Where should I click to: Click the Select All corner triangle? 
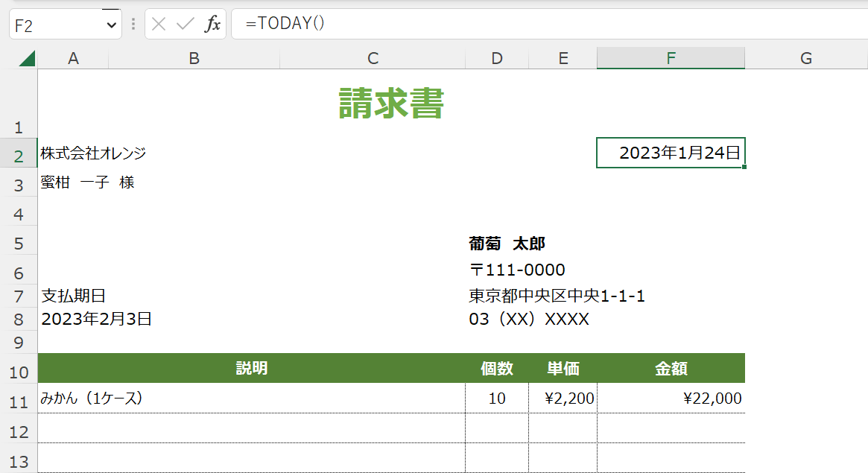(27, 59)
